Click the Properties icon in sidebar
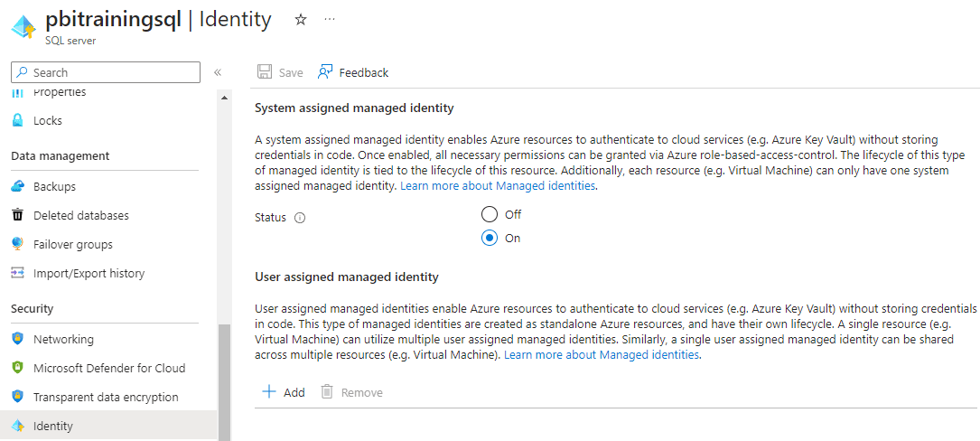 (x=18, y=92)
